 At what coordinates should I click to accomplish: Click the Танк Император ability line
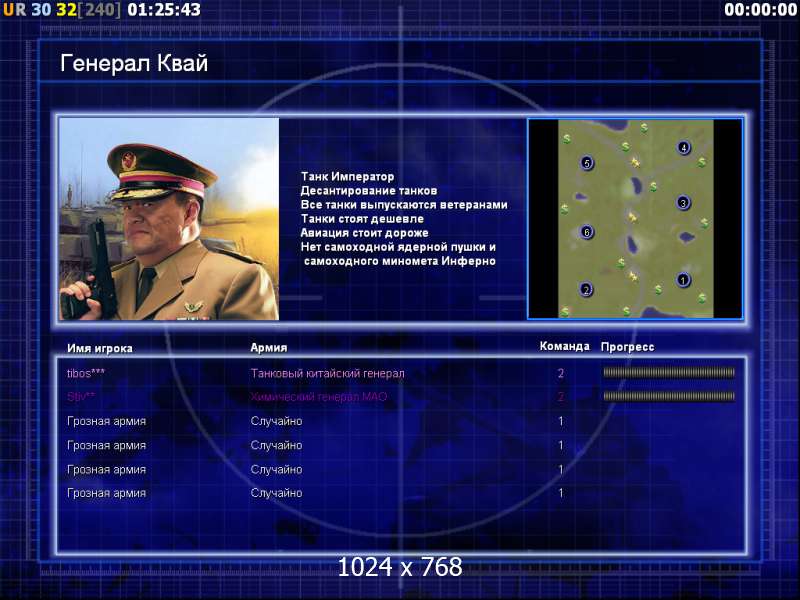[347, 177]
